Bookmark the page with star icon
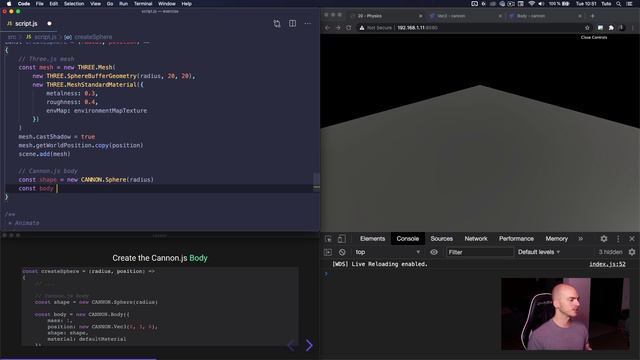 point(587,28)
